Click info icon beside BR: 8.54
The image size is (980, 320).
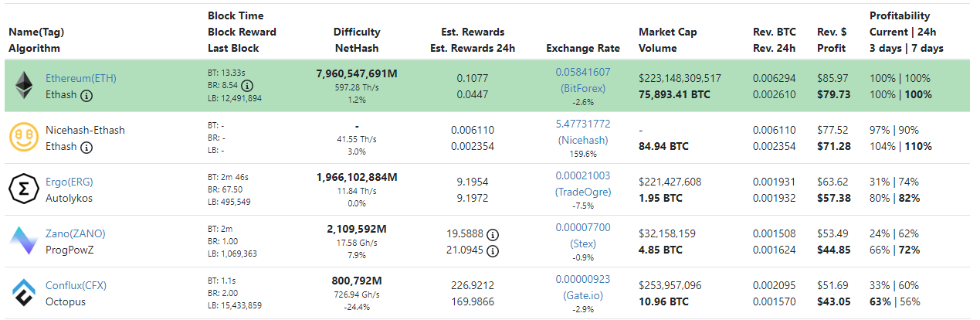click(247, 85)
